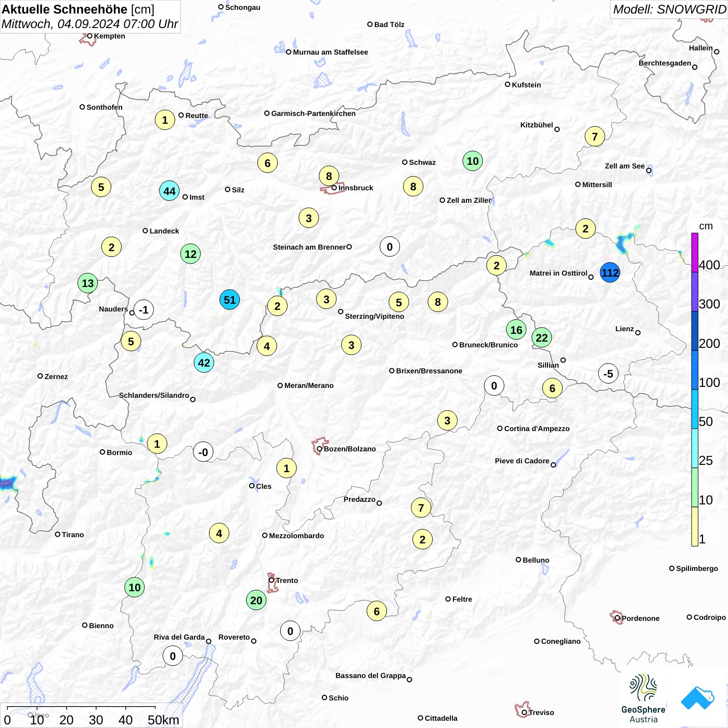Select the Lienz town label
The image size is (728, 728).
(625, 329)
